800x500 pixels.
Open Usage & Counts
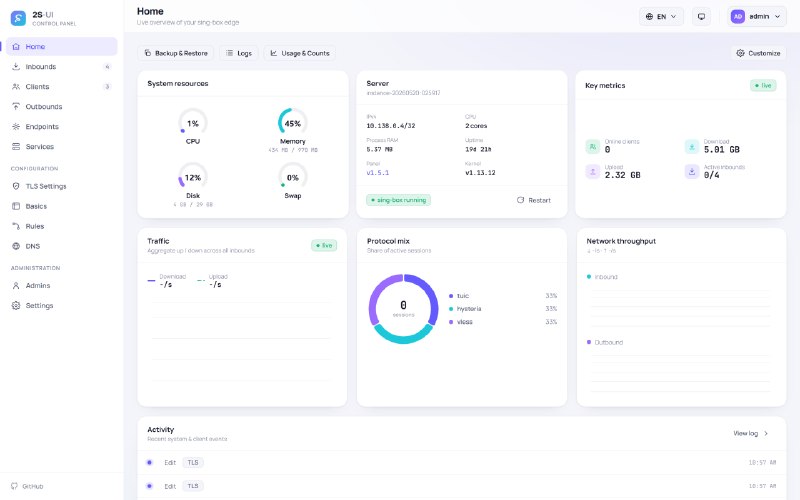coord(299,53)
